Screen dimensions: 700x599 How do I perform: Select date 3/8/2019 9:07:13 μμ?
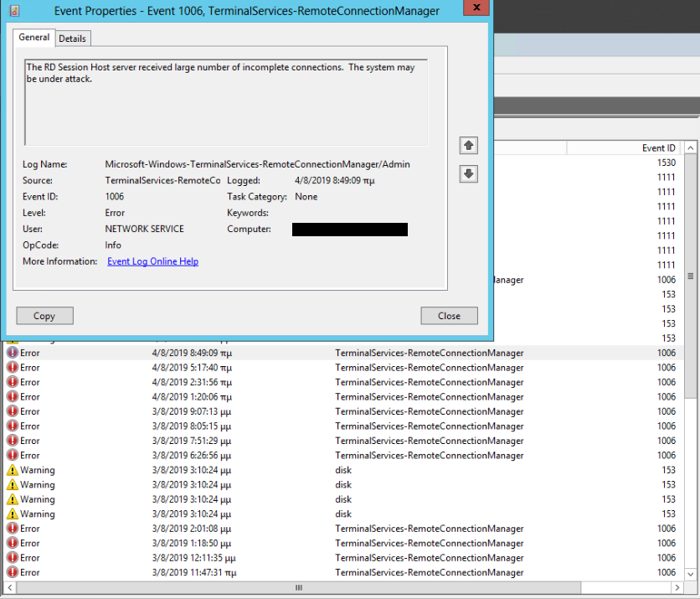coord(192,411)
